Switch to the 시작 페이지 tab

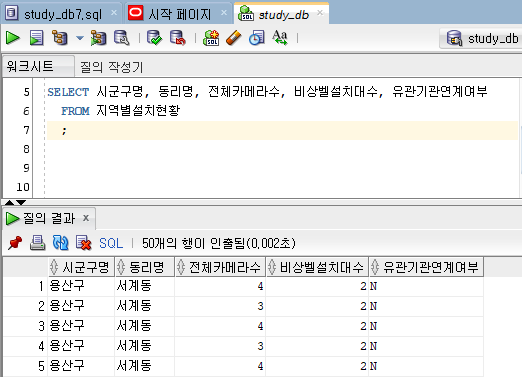(179, 14)
